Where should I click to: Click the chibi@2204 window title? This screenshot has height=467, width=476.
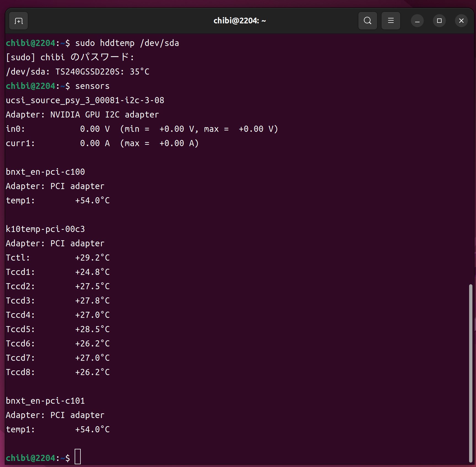point(239,21)
